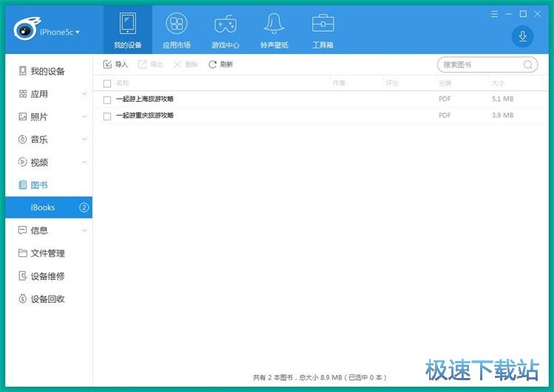Screen dimensions: 554x392
Task: Click the 应用 grid icon
Action: coord(23,94)
